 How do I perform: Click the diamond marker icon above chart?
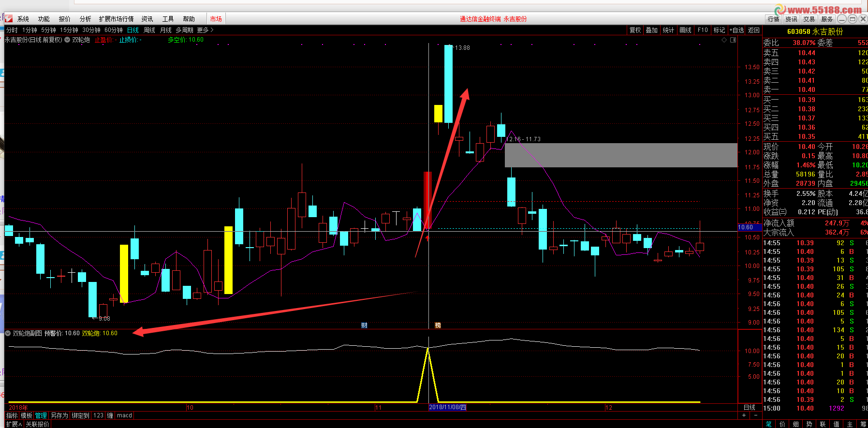(724, 40)
